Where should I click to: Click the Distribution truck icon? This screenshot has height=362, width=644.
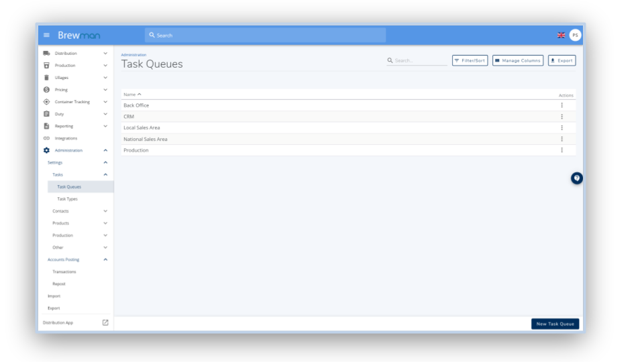click(x=46, y=54)
